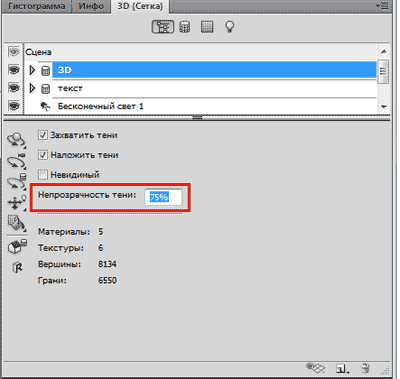This screenshot has width=400, height=379.
Task: Click the Грани value 6550
Action: pos(107,280)
